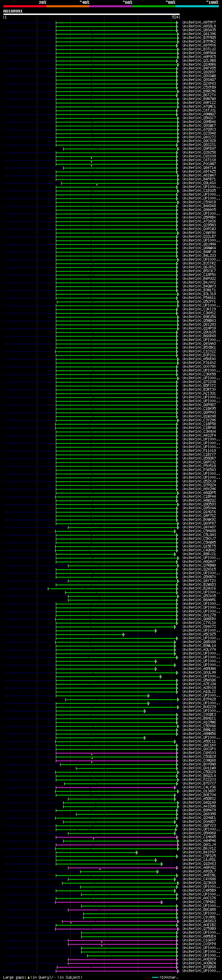
Task: Select hit label UniRef100_Q9XGW8
Action: [x=199, y=76]
